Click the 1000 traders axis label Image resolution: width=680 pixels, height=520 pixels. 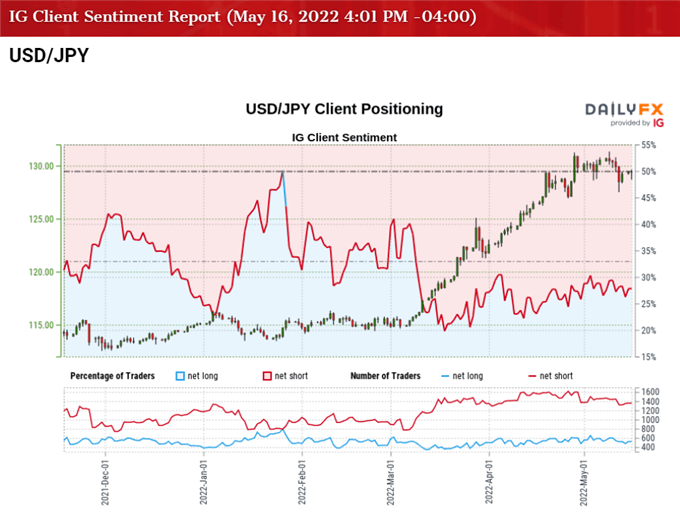[650, 420]
